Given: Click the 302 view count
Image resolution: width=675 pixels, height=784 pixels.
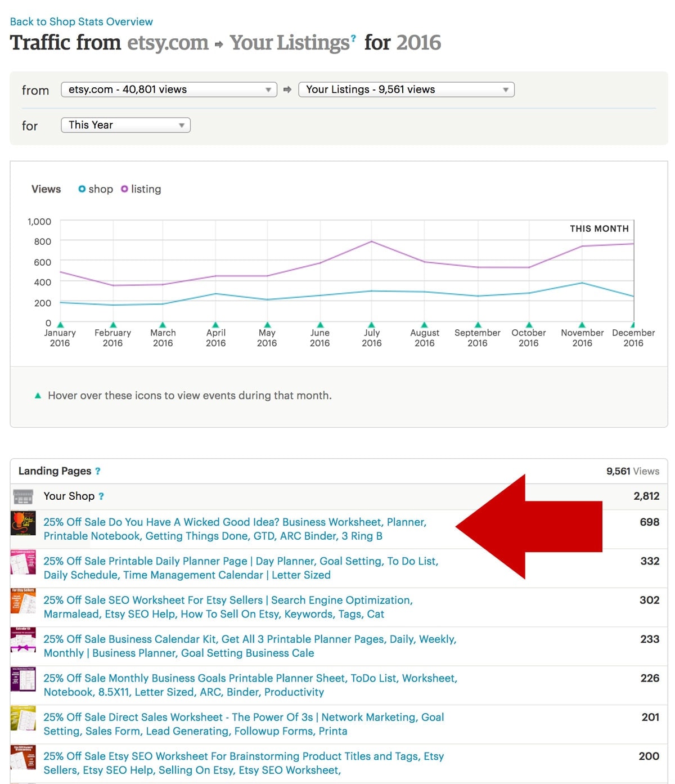Looking at the screenshot, I should (650, 600).
